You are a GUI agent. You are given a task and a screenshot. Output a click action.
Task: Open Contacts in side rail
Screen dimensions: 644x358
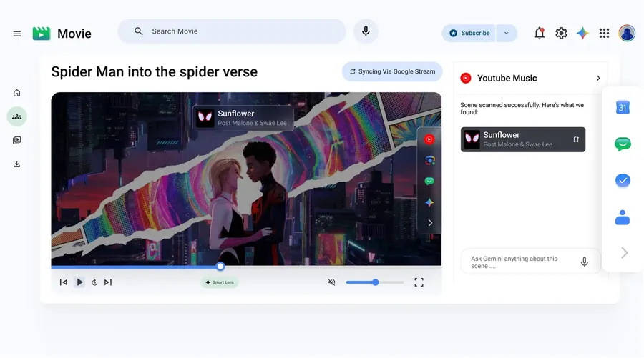pyautogui.click(x=623, y=217)
